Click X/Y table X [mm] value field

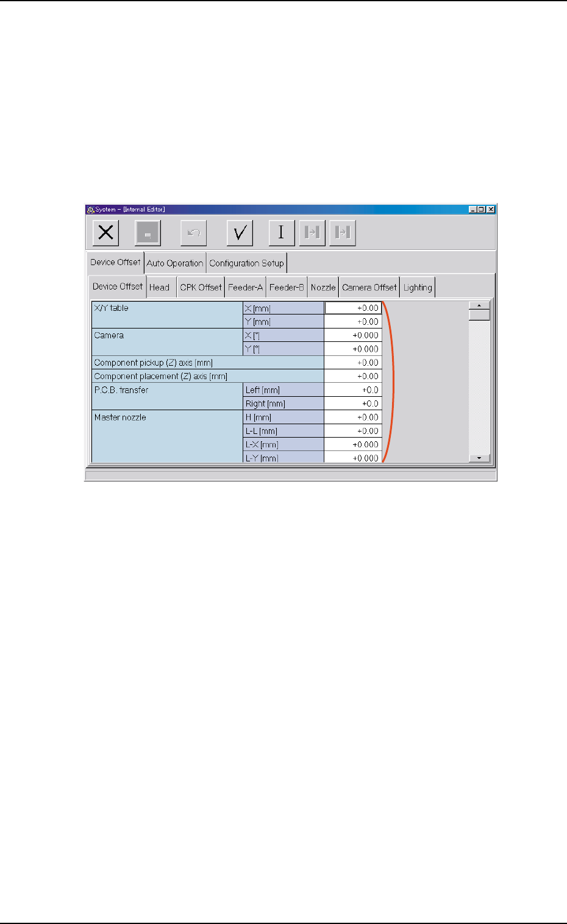(353, 308)
